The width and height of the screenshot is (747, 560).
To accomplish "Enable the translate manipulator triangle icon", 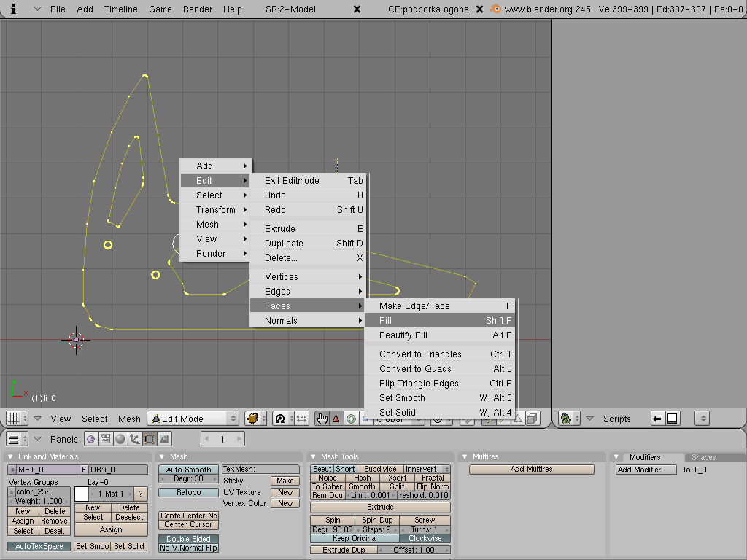I will point(336,419).
